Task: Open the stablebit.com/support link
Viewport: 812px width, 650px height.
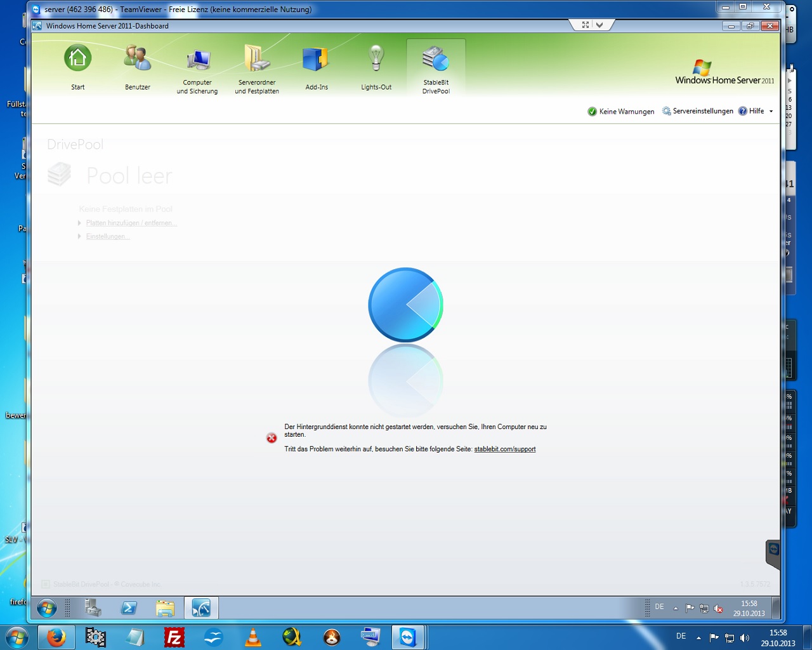Action: coord(505,449)
